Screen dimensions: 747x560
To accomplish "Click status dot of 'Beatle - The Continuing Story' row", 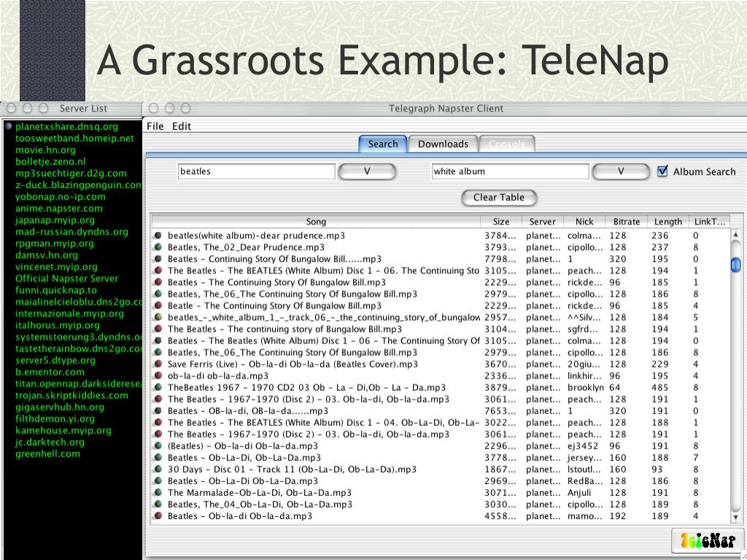I will (158, 306).
